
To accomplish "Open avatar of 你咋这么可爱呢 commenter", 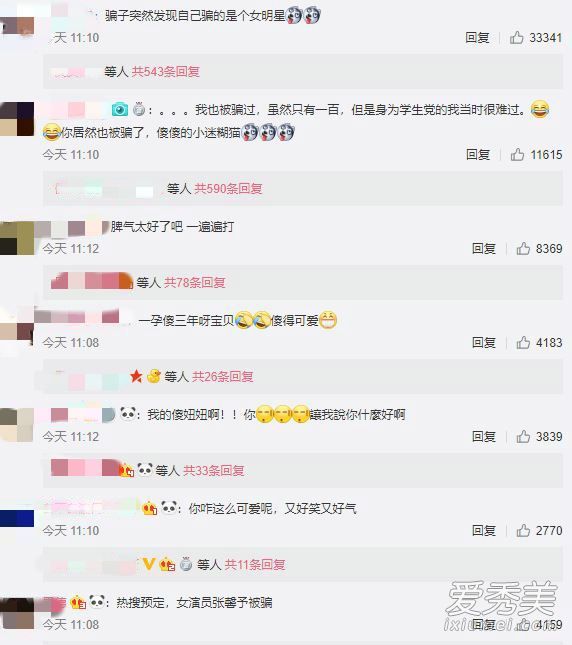I will pos(17,518).
